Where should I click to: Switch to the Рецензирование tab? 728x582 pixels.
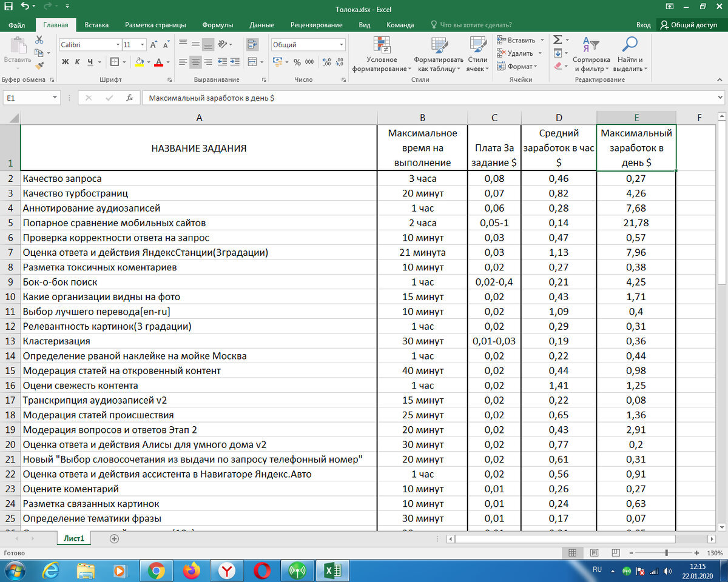click(x=317, y=25)
